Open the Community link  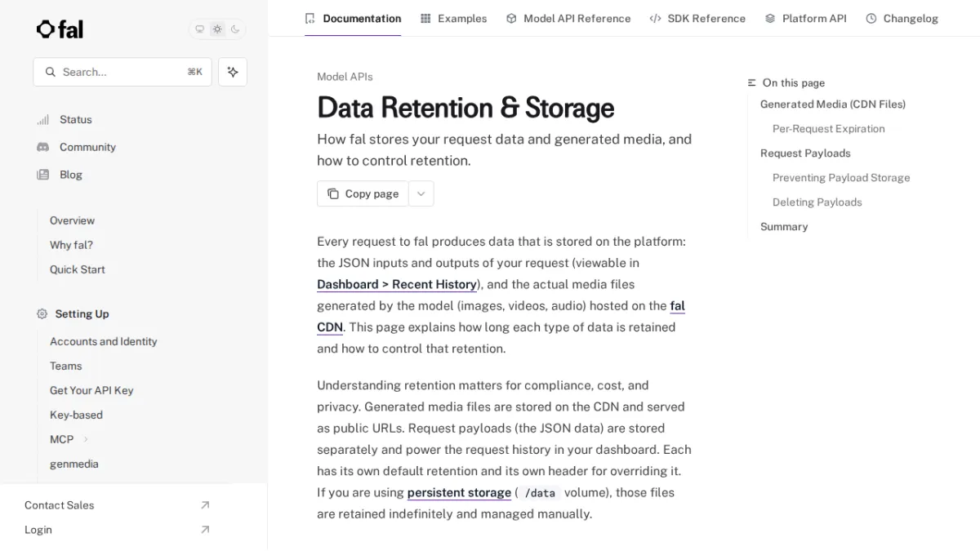coord(87,147)
